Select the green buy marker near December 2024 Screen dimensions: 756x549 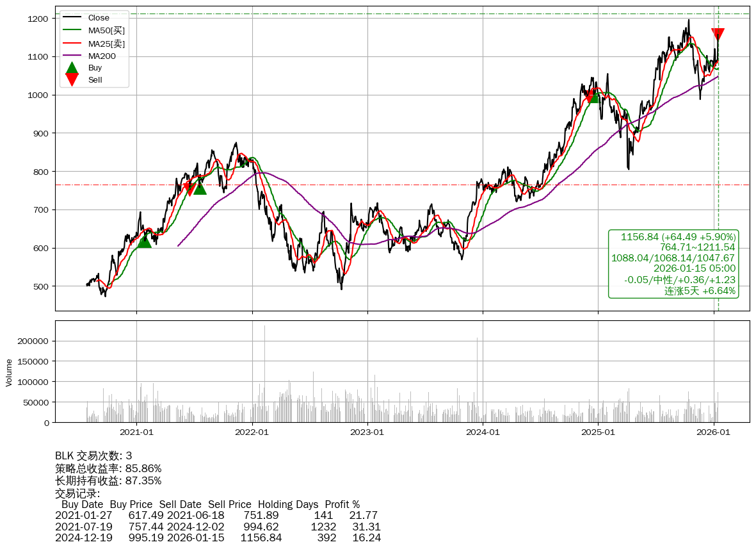593,97
